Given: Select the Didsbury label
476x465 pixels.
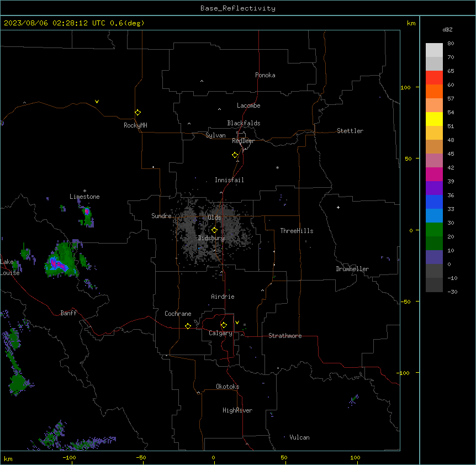Looking at the screenshot, I should pos(211,238).
